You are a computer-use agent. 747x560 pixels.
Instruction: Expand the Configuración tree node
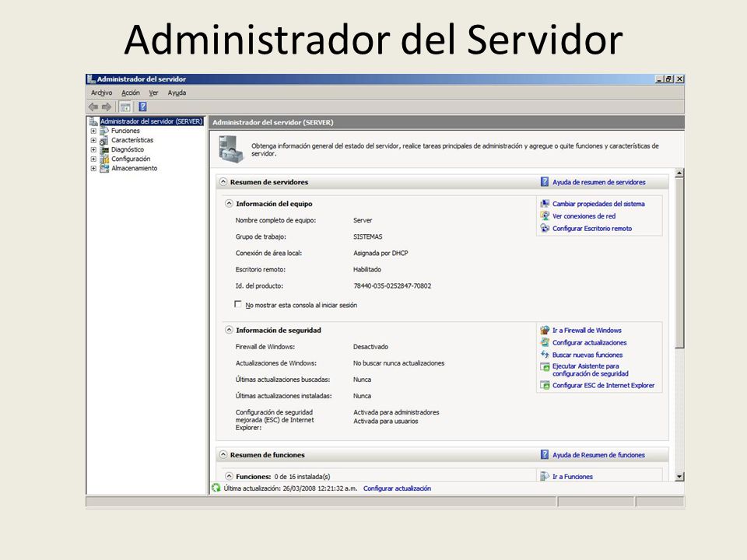tap(93, 159)
